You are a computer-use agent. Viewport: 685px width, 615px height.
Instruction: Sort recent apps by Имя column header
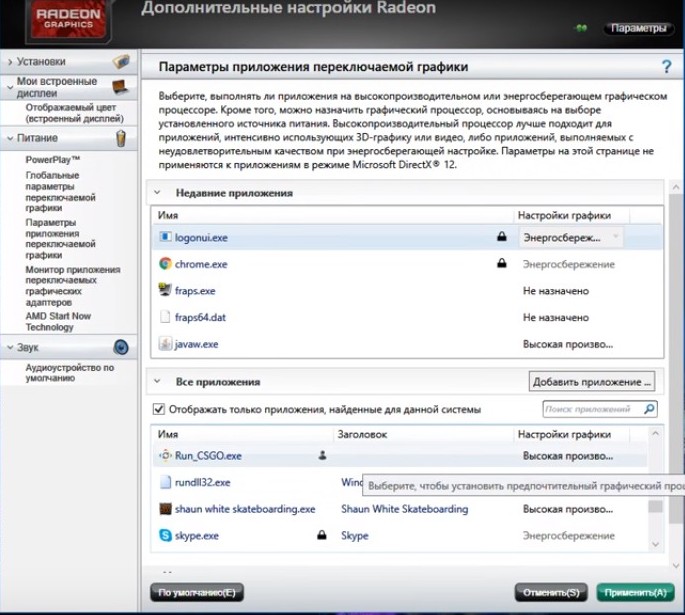168,215
